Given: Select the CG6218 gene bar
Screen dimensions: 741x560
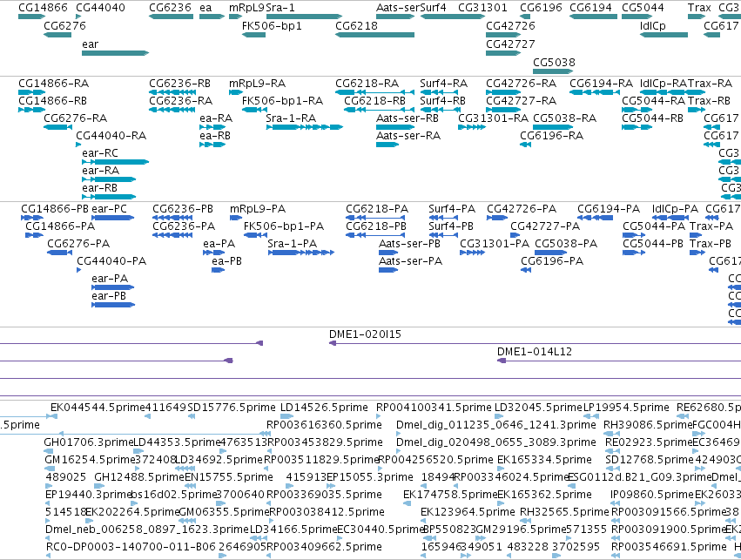Looking at the screenshot, I should [374, 35].
